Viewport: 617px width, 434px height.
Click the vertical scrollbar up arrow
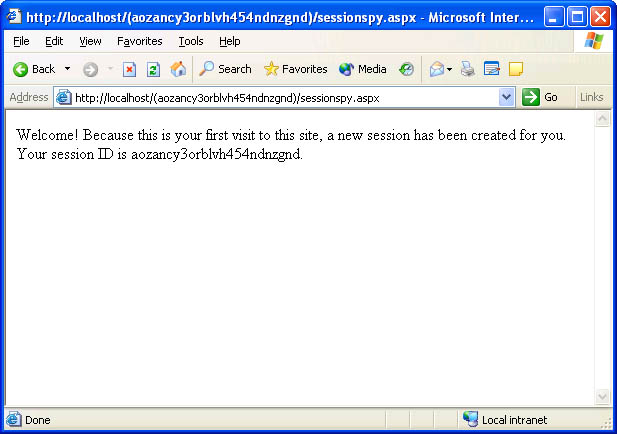(602, 119)
